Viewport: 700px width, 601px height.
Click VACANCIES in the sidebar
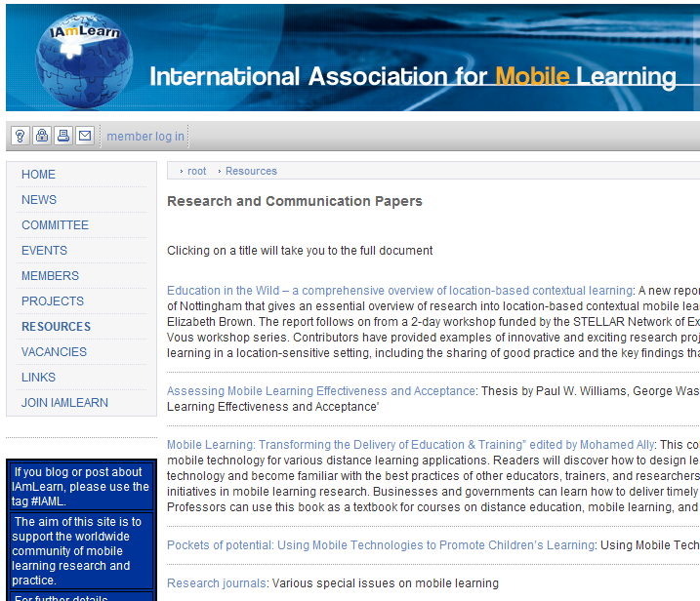point(54,352)
